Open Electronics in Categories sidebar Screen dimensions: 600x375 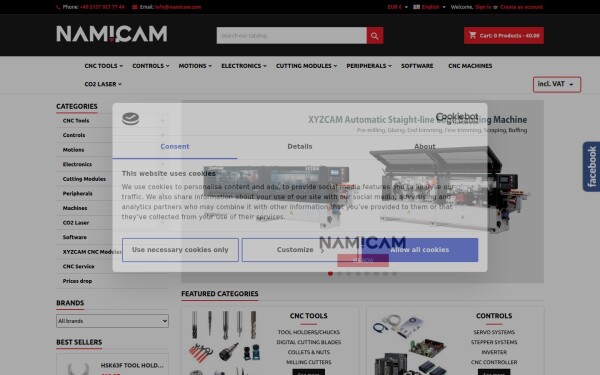point(77,164)
